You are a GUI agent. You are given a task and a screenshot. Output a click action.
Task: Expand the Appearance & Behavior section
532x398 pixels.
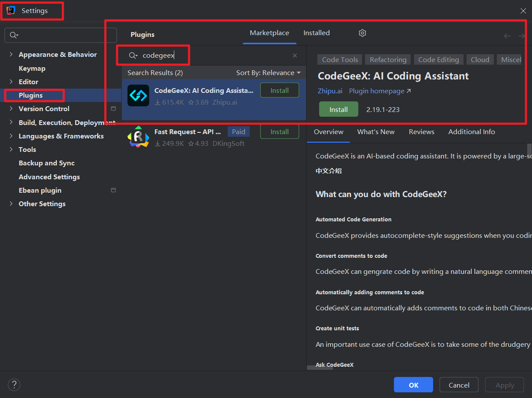pos(11,54)
